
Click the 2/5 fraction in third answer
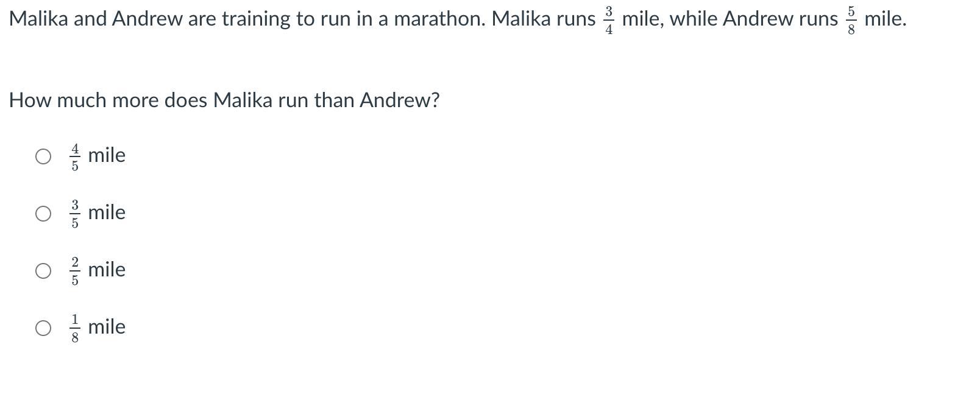pos(75,272)
